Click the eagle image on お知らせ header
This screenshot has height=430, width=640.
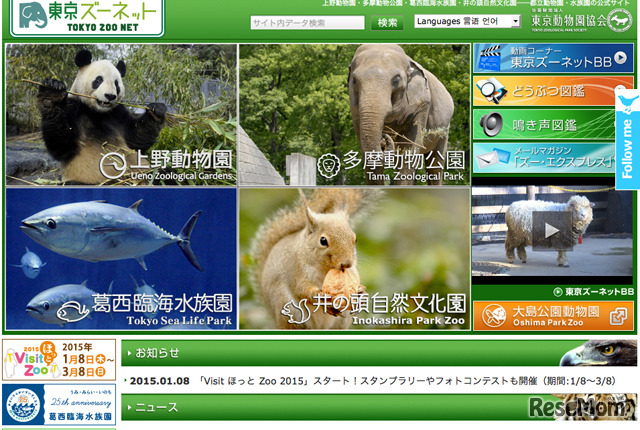click(x=598, y=353)
